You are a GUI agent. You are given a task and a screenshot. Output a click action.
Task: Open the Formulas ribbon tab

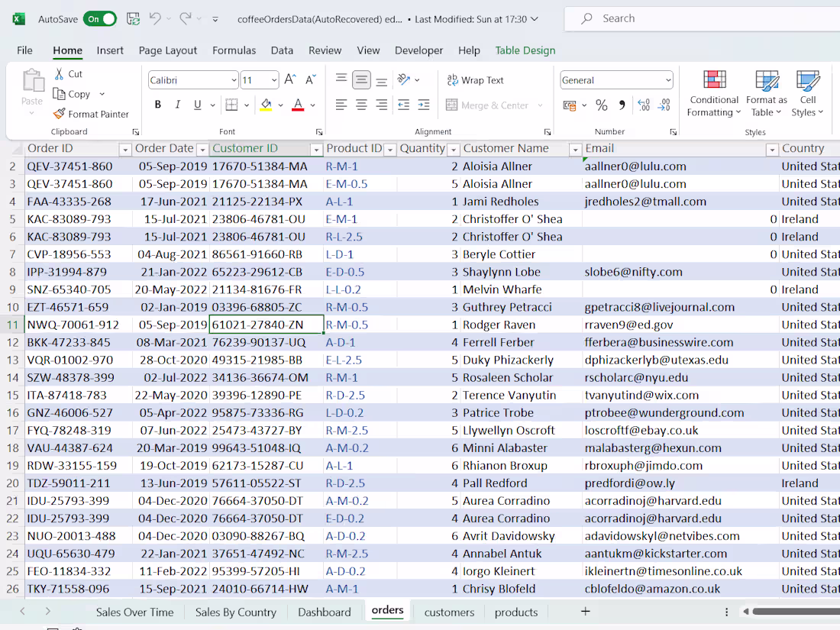[234, 50]
